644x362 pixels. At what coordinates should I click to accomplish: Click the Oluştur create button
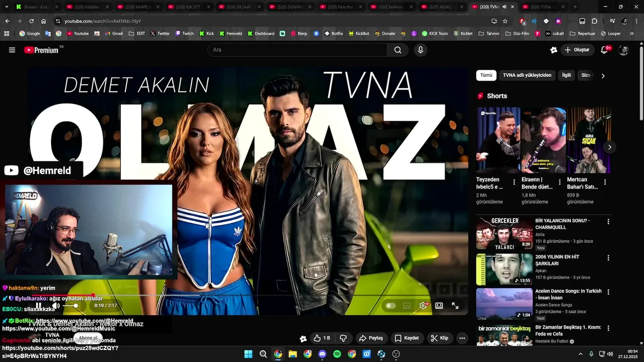577,50
